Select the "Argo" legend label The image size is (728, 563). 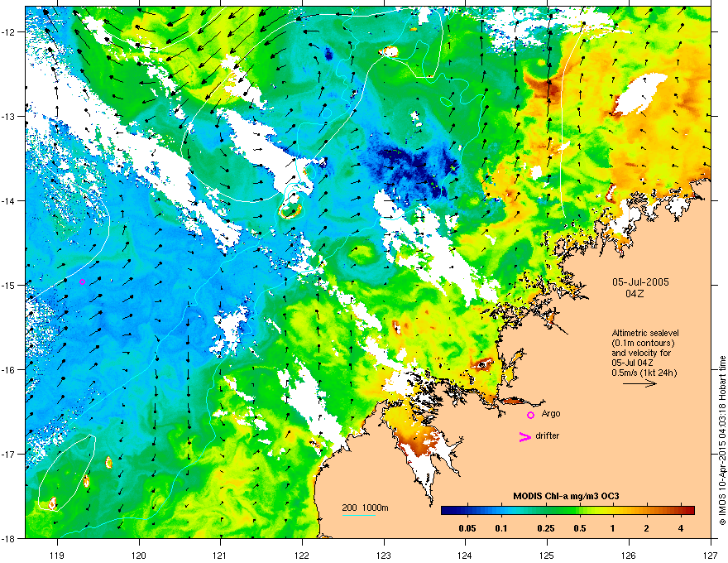[551, 413]
